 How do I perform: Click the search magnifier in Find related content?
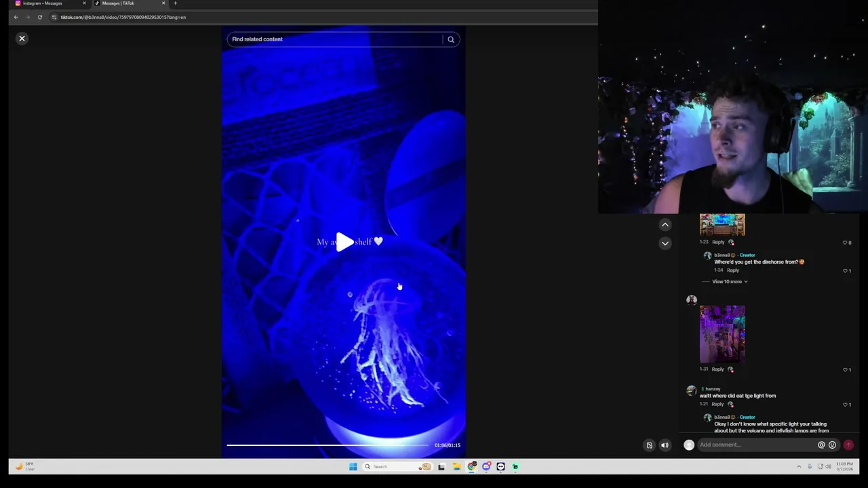click(451, 39)
